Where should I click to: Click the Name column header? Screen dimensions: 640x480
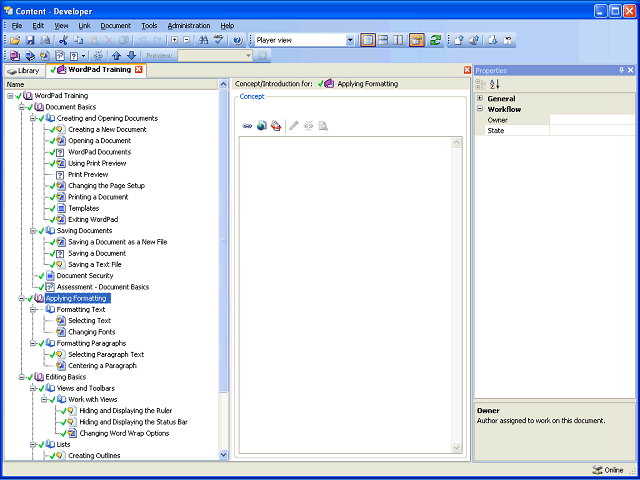(112, 84)
